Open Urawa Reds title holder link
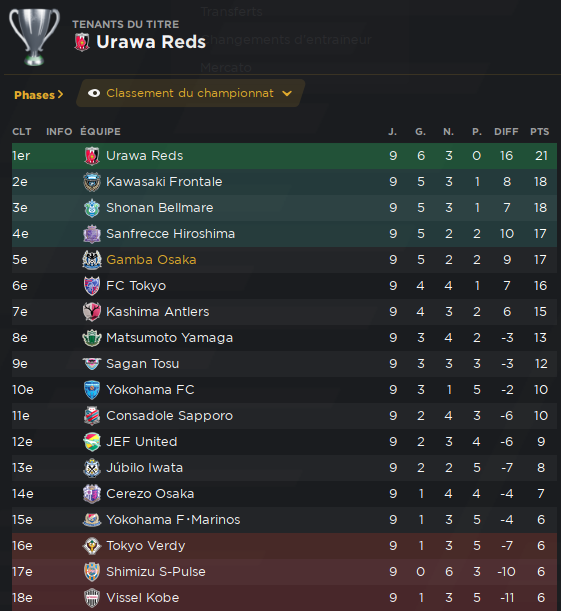The width and height of the screenshot is (561, 611). point(151,42)
